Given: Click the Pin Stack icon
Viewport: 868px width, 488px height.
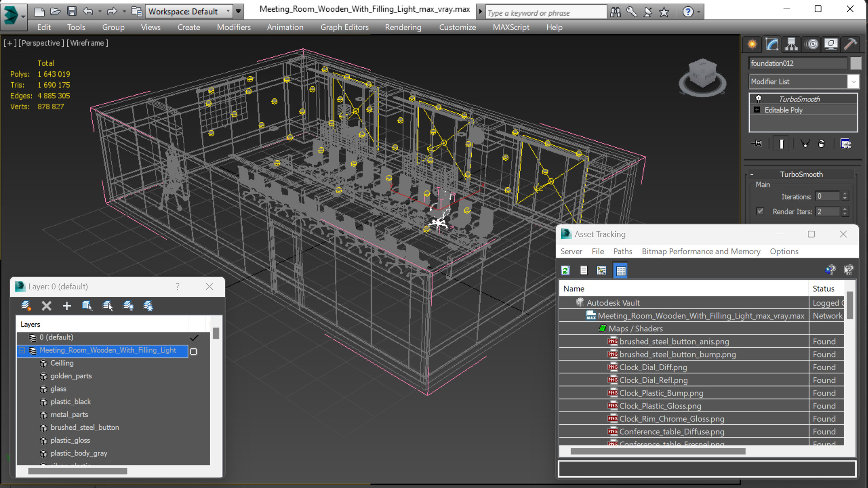Looking at the screenshot, I should 757,144.
